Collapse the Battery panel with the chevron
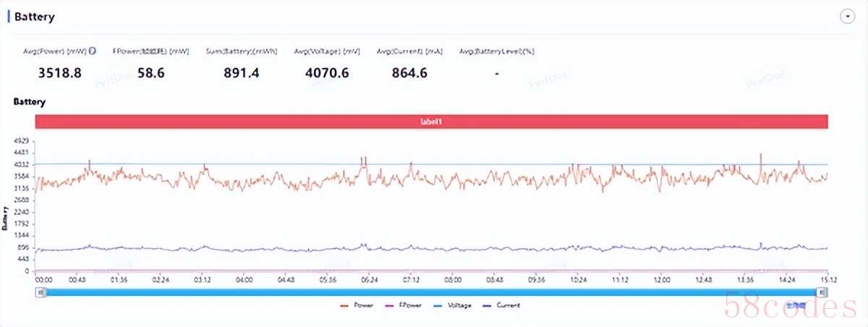This screenshot has height=327, width=868. (847, 17)
